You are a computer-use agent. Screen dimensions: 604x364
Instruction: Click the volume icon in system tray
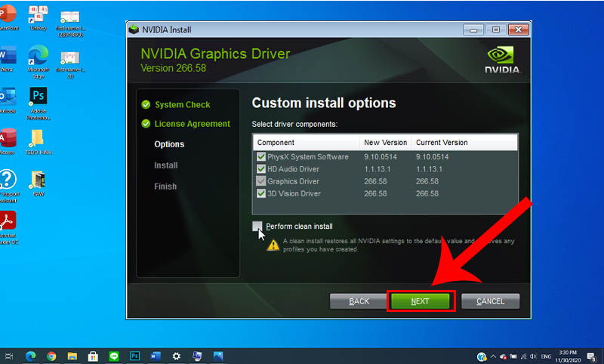click(x=534, y=356)
